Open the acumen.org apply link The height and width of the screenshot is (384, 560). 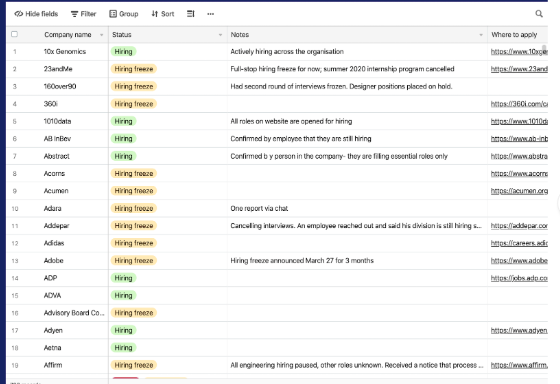(519, 191)
